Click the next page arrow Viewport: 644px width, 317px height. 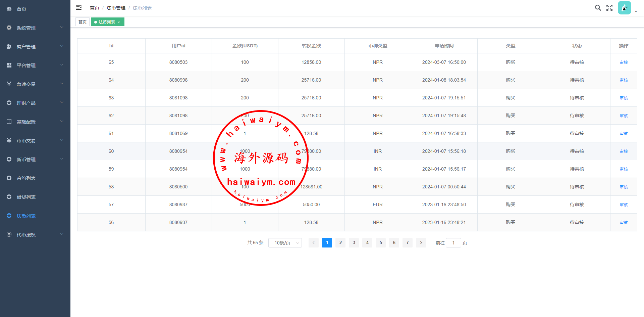click(421, 243)
